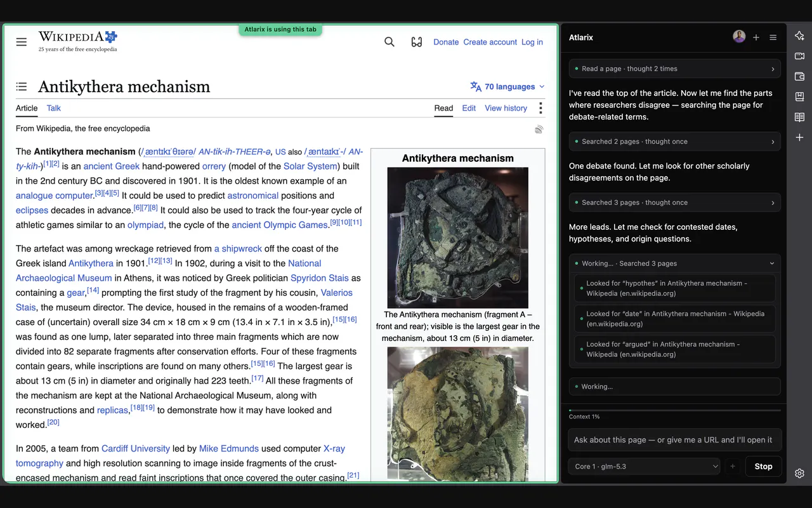Expand the 'Read a page · thought 2 times' step
This screenshot has height=508, width=812.
[675, 69]
